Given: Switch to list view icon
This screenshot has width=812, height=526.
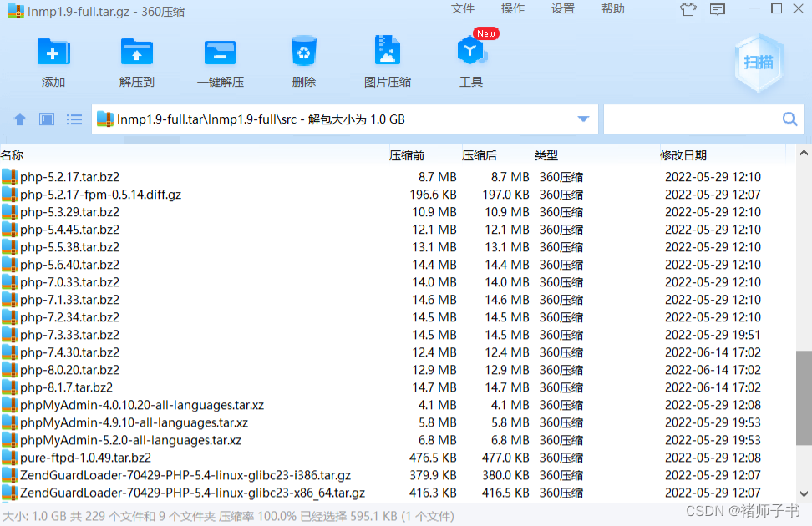Looking at the screenshot, I should tap(74, 119).
